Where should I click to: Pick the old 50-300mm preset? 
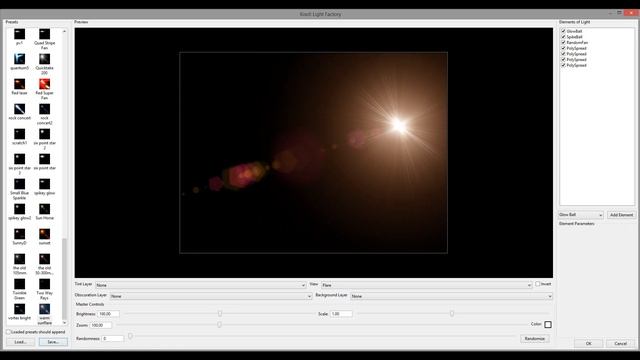44,259
